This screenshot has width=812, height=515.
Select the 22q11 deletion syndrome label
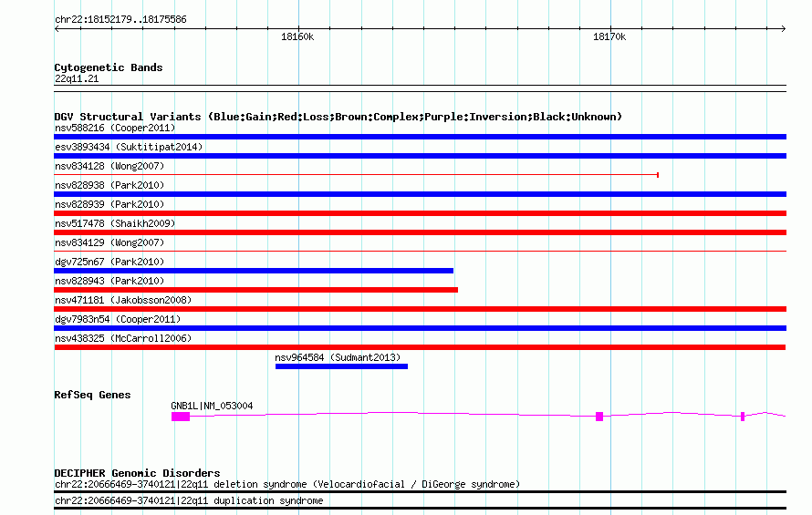tap(287, 484)
